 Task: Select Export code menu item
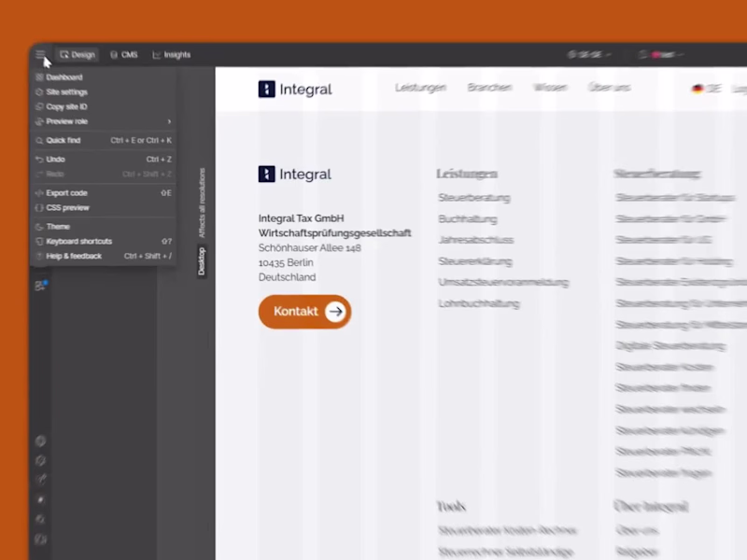point(103,193)
